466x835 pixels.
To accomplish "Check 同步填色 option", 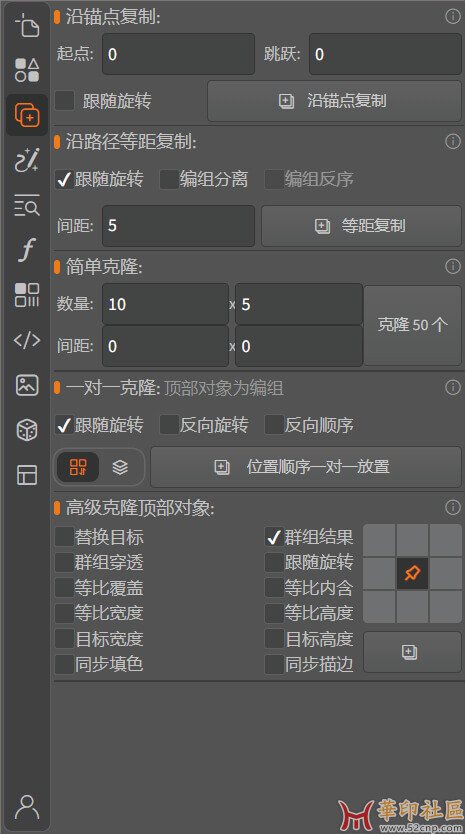I will tap(64, 664).
